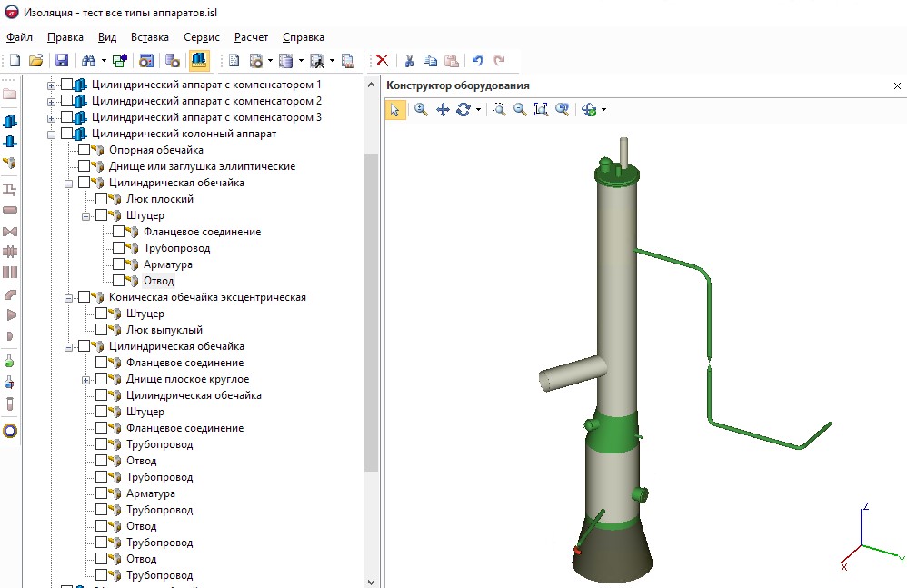Open the Вид menu
The image size is (907, 588).
[107, 37]
